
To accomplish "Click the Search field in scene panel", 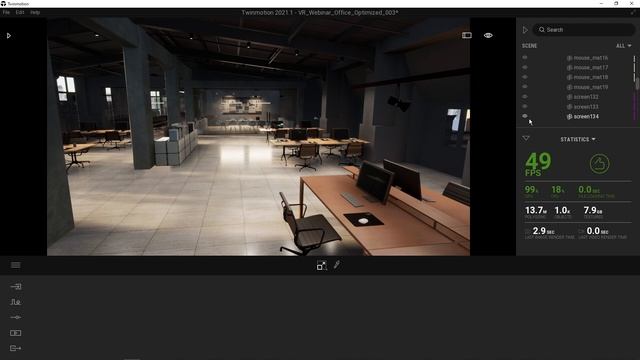I will [x=584, y=30].
